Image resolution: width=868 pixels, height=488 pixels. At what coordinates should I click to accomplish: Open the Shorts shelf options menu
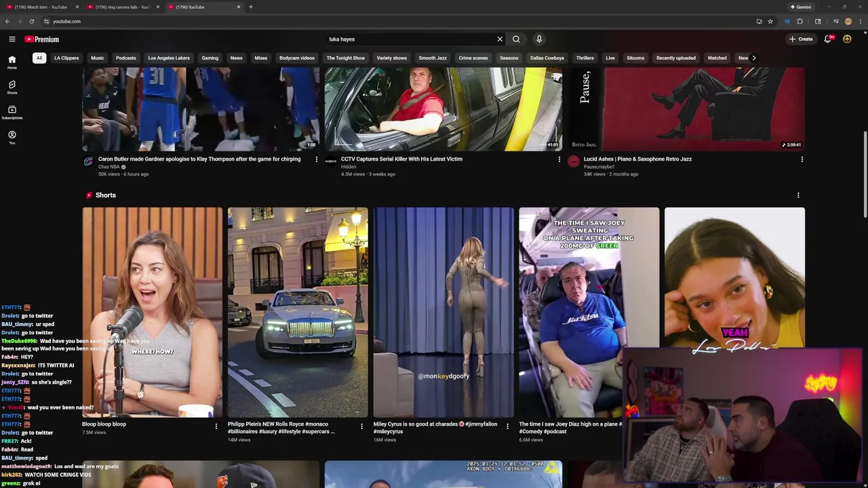point(798,195)
